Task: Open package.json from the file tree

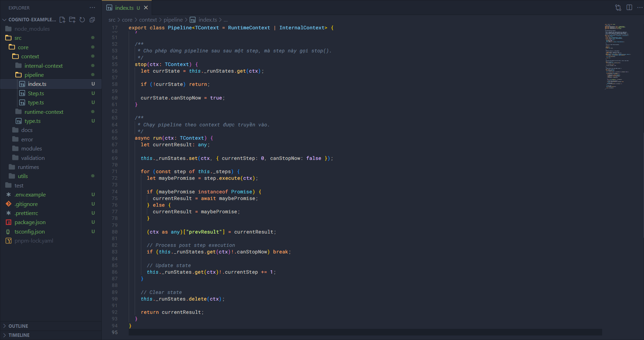Action: 30,222
